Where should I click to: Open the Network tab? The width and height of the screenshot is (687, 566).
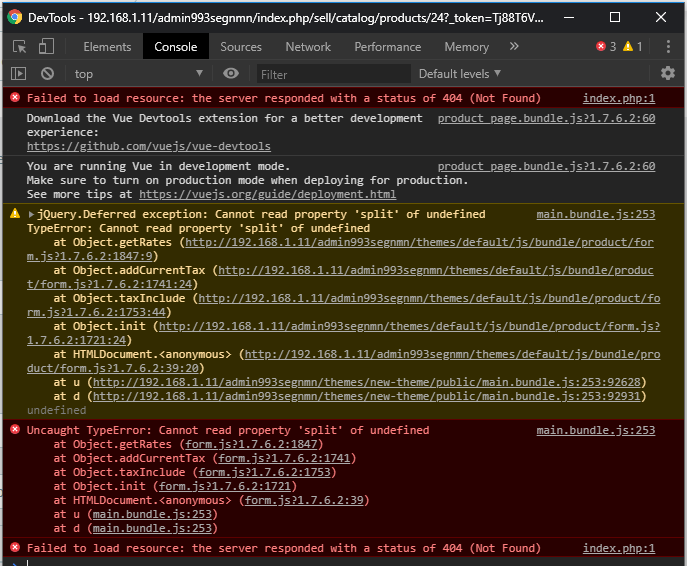pyautogui.click(x=308, y=47)
